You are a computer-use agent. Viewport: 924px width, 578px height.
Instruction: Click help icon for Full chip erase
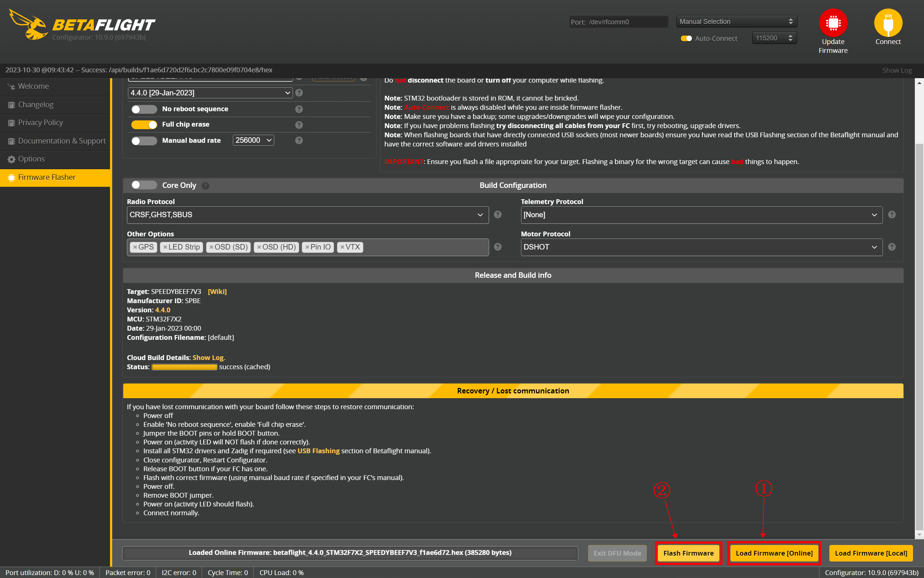tap(299, 125)
